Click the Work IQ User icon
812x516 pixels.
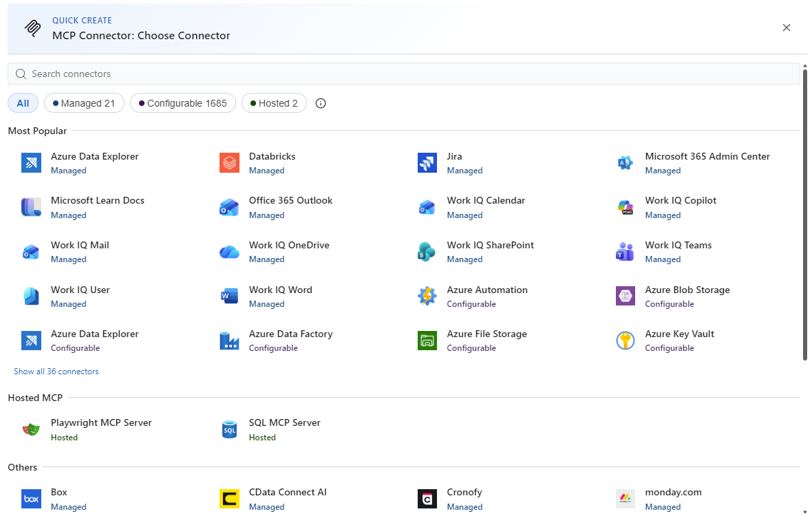point(31,297)
